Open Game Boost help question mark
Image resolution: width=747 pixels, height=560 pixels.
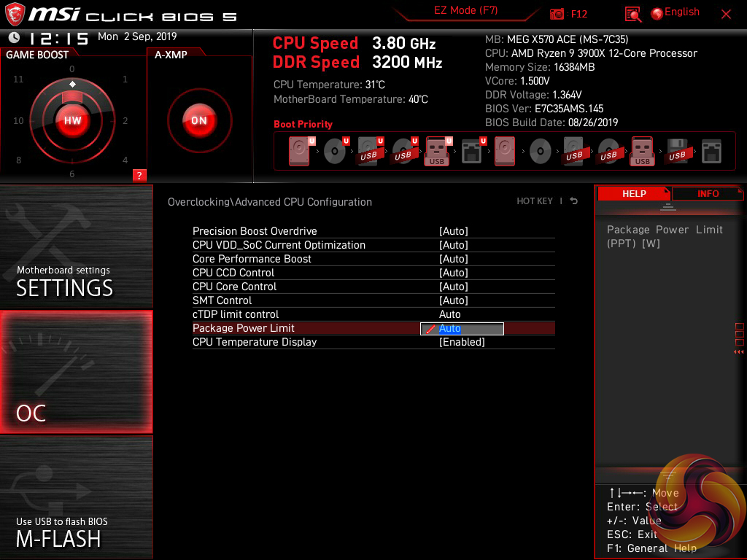[139, 175]
